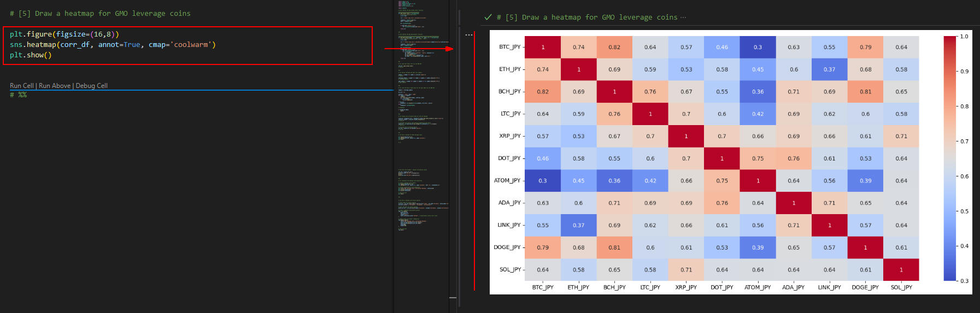Click the heatmap cell ATOM_JPY row, DOT_JPY column 0.75
Viewport: 980px width, 313px height.
pos(722,181)
